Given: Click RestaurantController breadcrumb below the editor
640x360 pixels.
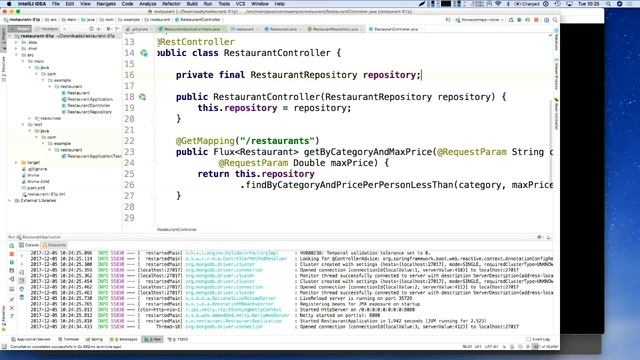Looking at the screenshot, I should tap(177, 229).
